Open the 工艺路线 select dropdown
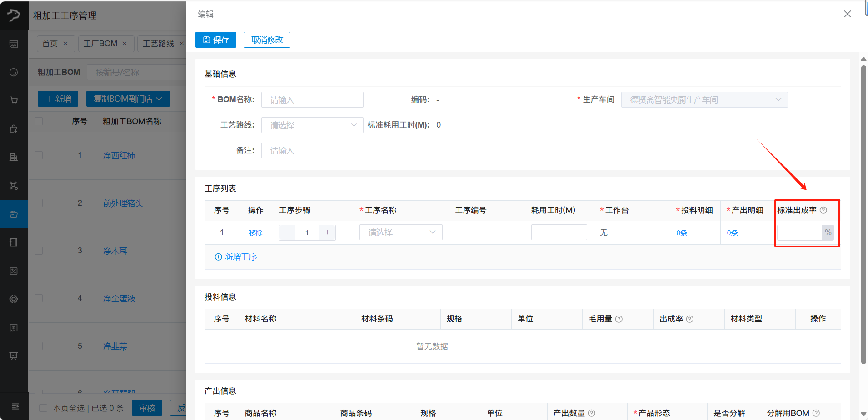868x420 pixels. (312, 125)
